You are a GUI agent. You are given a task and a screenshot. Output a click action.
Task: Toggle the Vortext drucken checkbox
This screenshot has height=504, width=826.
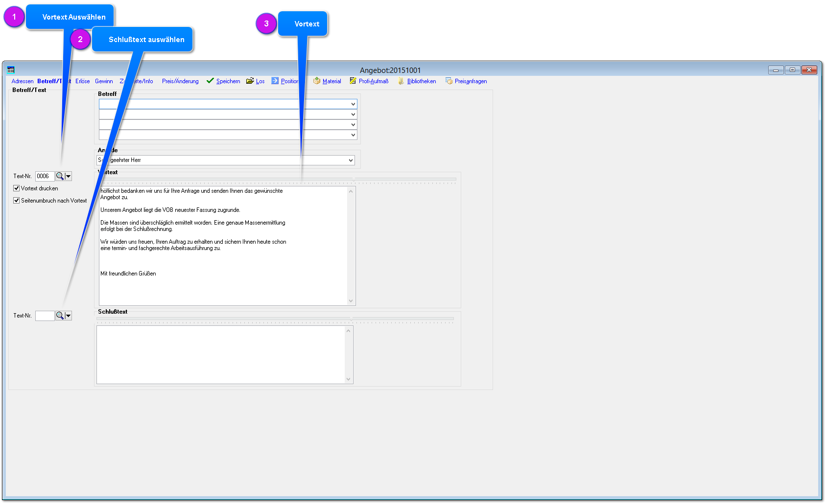coord(16,188)
